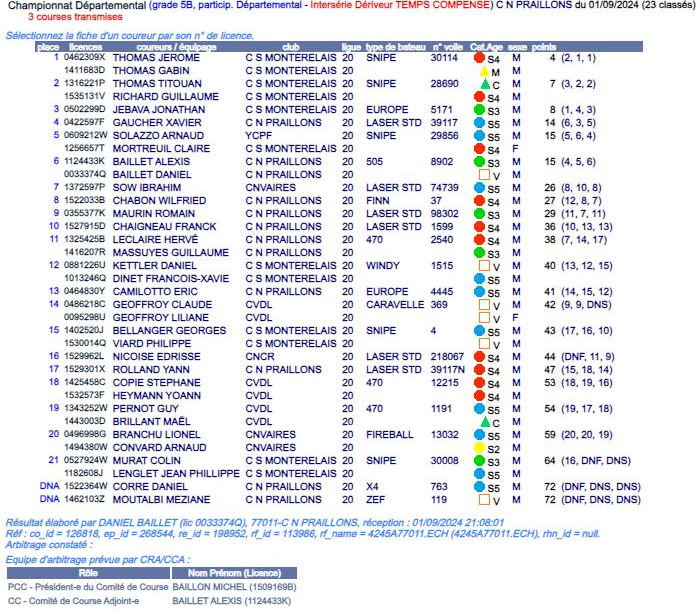The width and height of the screenshot is (700, 610).
Task: Click the 'points' column header
Action: [544, 47]
